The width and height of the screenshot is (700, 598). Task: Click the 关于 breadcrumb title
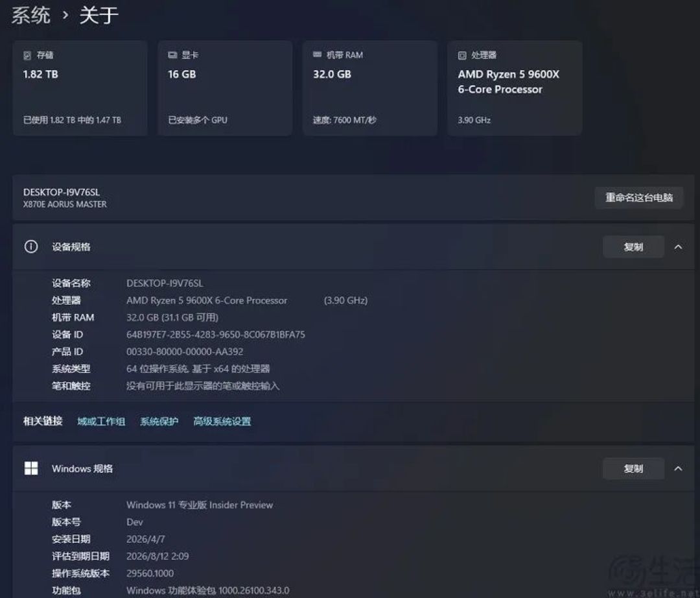tap(99, 16)
